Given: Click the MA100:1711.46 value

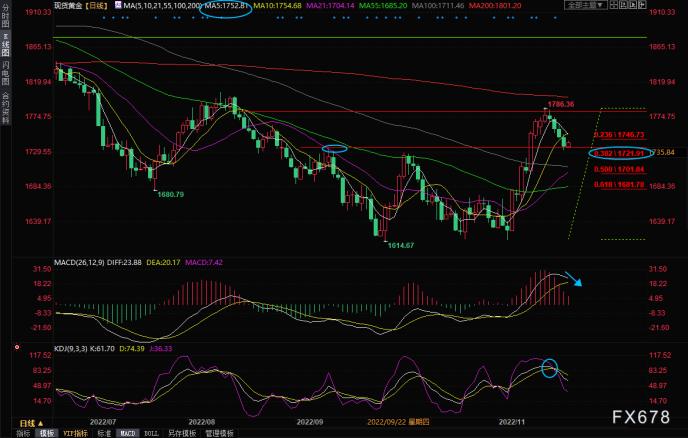Looking at the screenshot, I should tap(438, 6).
